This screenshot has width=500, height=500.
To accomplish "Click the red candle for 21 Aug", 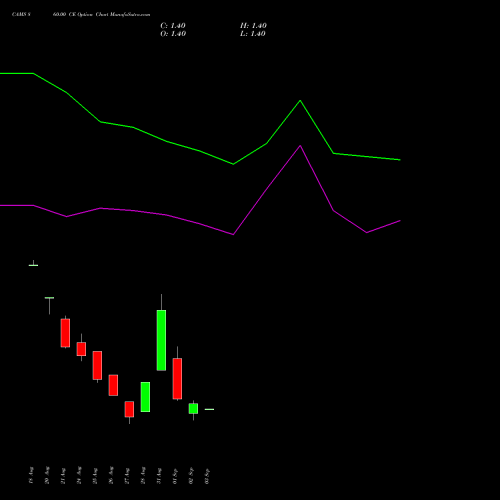I will pos(65,333).
